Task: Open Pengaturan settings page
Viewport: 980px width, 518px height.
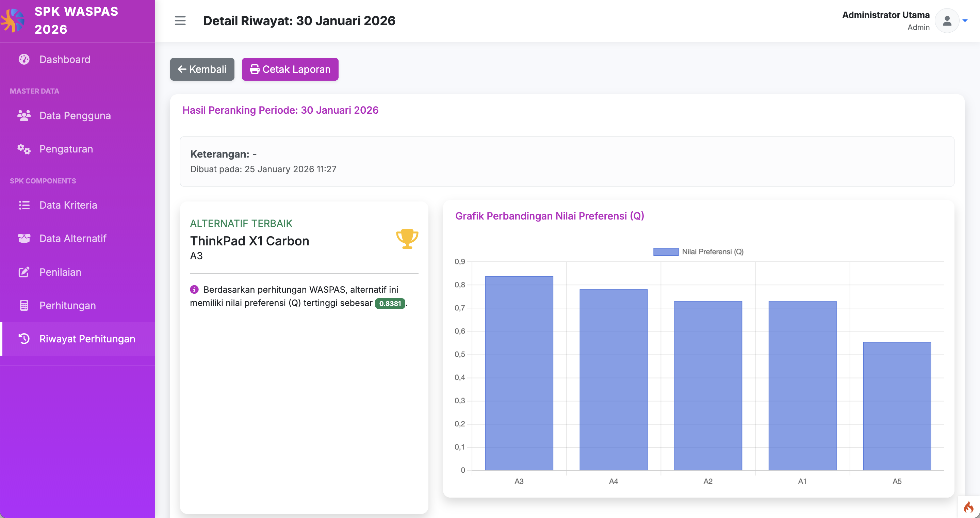Action: pyautogui.click(x=77, y=149)
